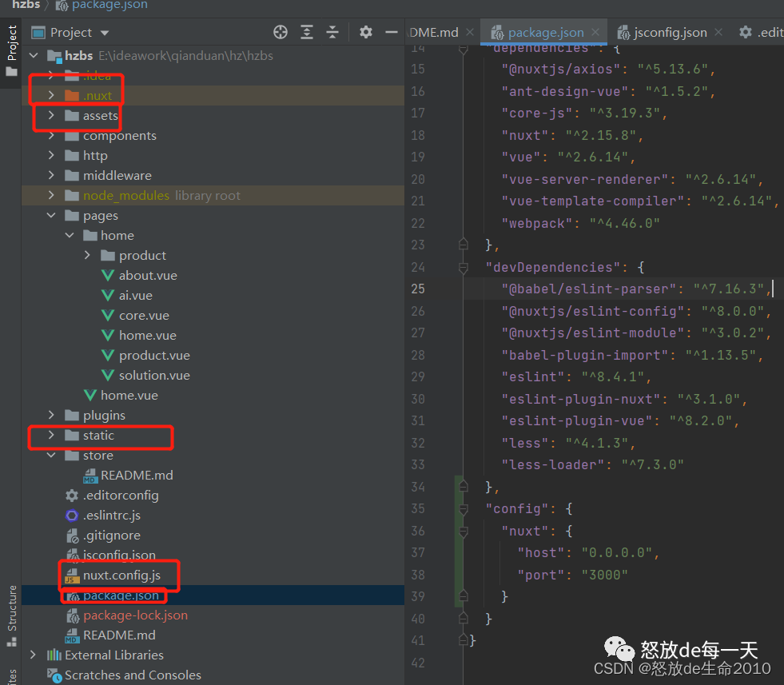Select the .eslintrc.js file

click(112, 515)
